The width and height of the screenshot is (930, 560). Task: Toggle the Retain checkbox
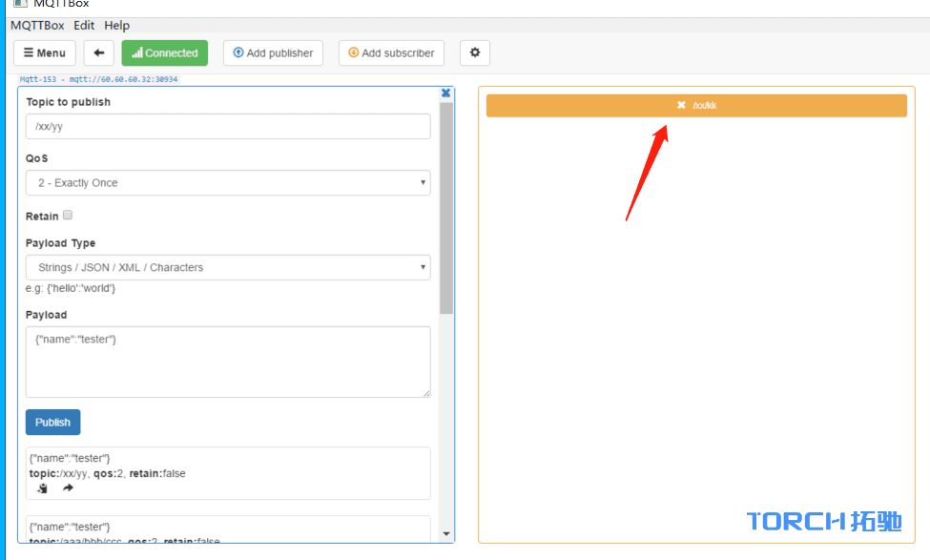68,215
